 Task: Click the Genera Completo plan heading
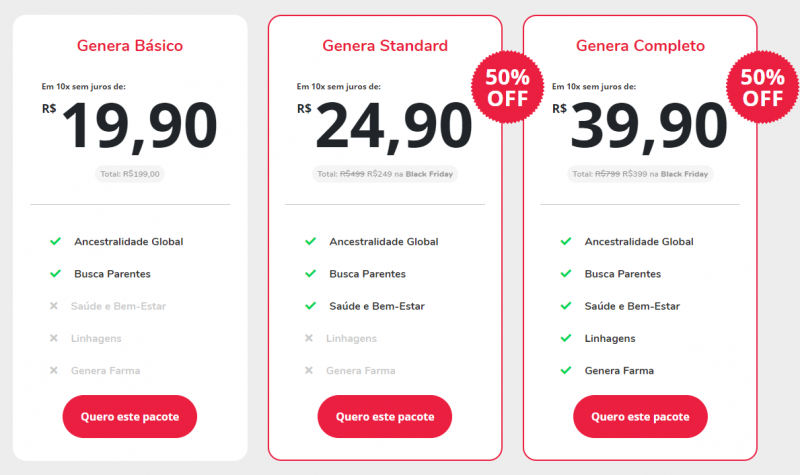[640, 45]
